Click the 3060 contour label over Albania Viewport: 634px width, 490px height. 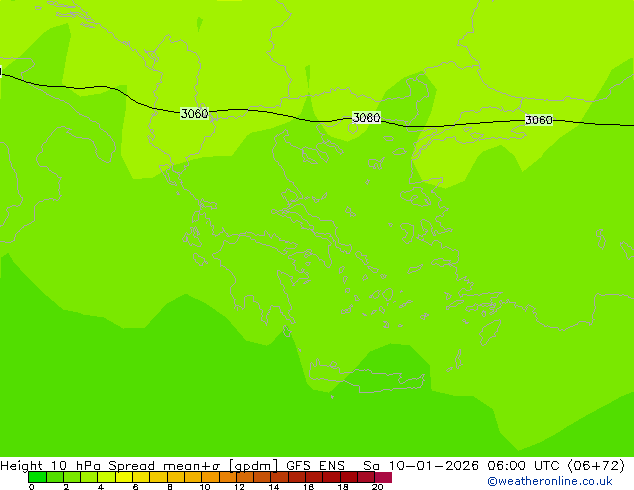tap(194, 114)
